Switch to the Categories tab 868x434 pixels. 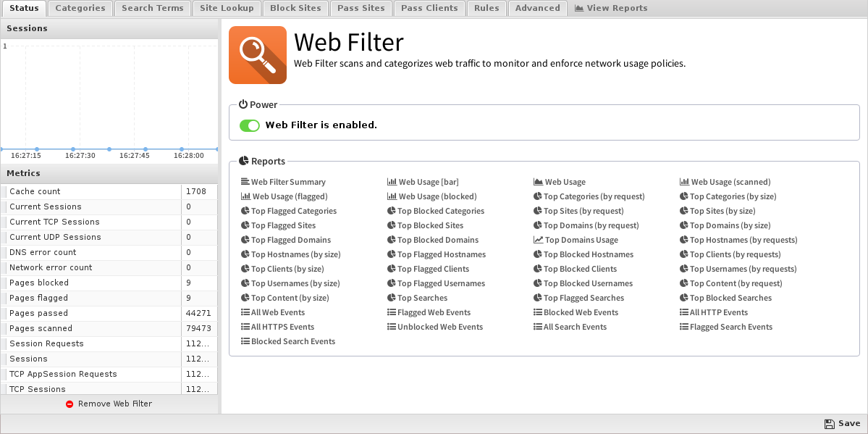point(80,8)
